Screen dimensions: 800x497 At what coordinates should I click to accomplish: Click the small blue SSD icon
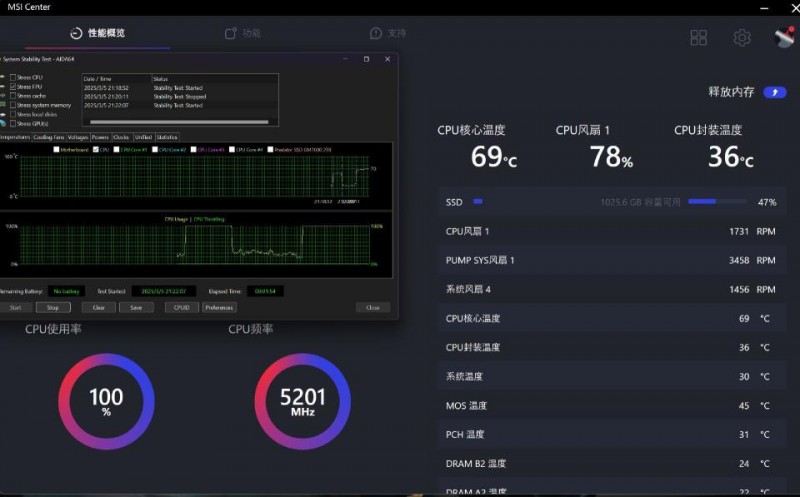[x=478, y=202]
